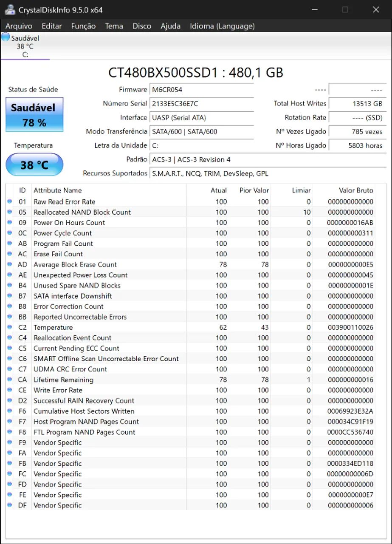Viewport: 392px width, 544px height.
Task: Click the drive title CT480BX500SSD1 : 480,1 GB
Action: tap(196, 73)
